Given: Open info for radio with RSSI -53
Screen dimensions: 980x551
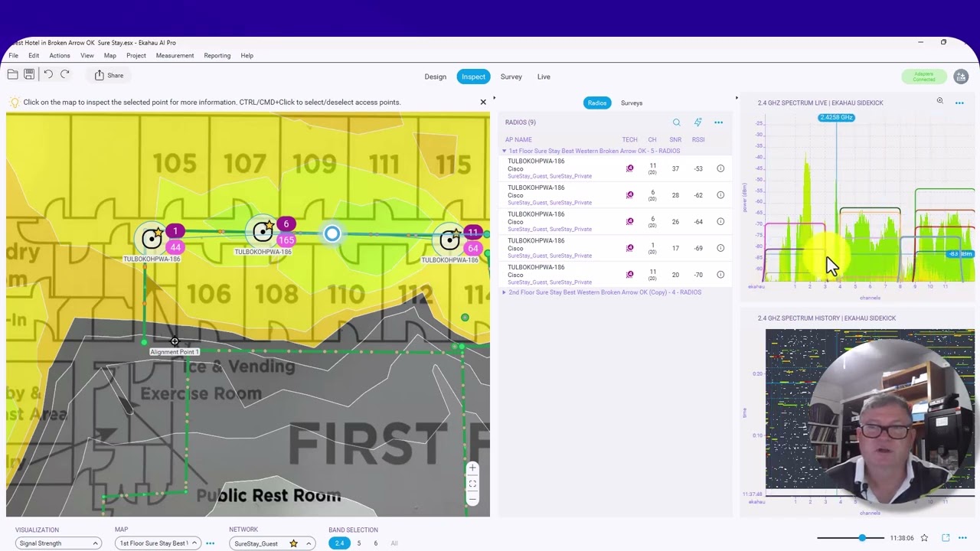Looking at the screenshot, I should point(720,168).
